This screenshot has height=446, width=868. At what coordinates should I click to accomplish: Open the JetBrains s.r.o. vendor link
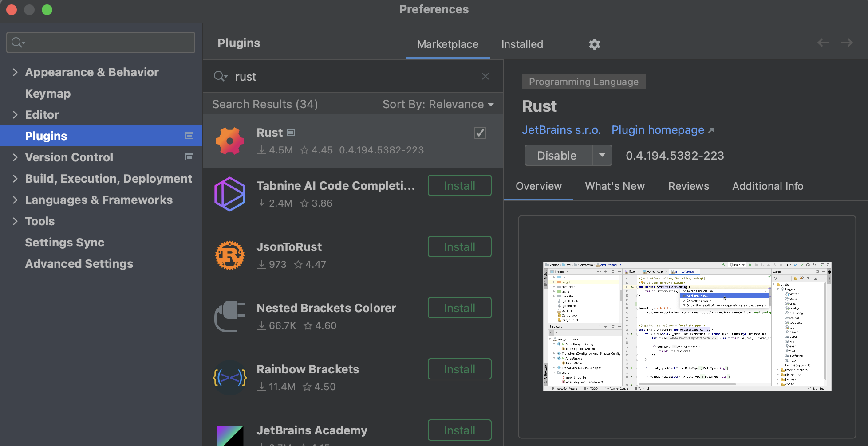tap(561, 130)
